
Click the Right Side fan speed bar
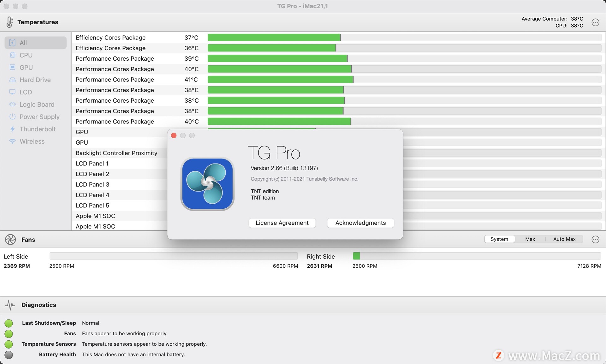click(x=477, y=256)
